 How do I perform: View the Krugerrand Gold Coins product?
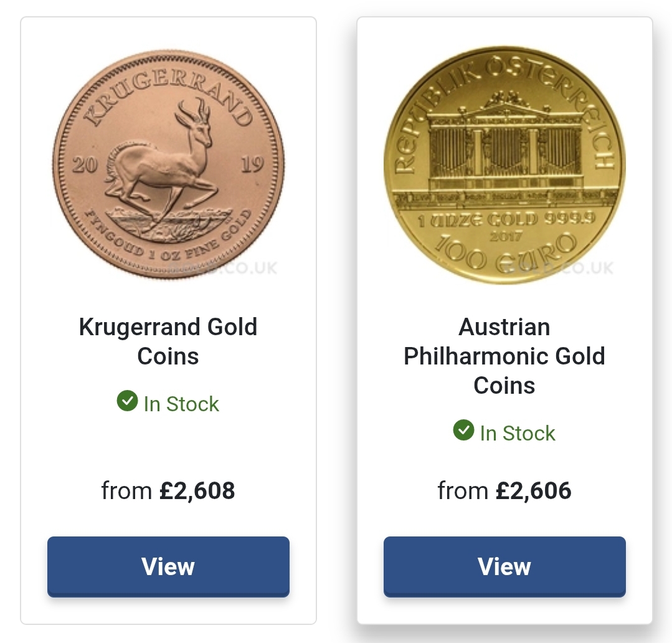(x=168, y=566)
